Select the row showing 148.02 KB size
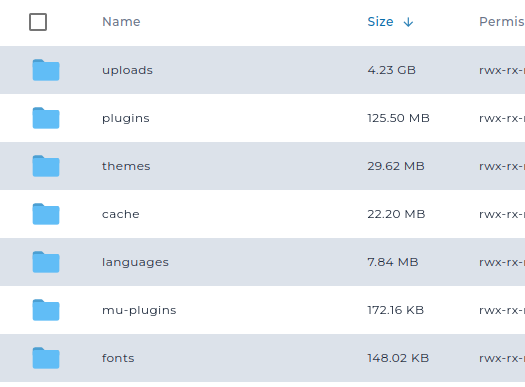 click(x=262, y=358)
